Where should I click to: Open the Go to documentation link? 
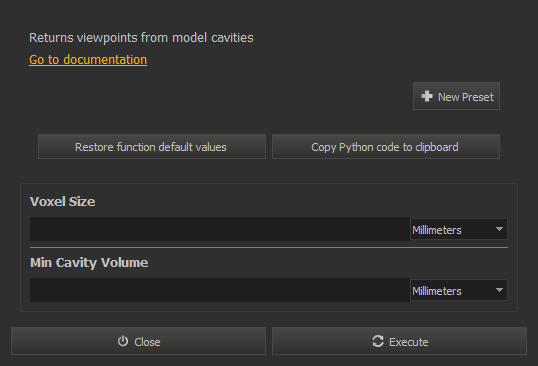[88, 60]
